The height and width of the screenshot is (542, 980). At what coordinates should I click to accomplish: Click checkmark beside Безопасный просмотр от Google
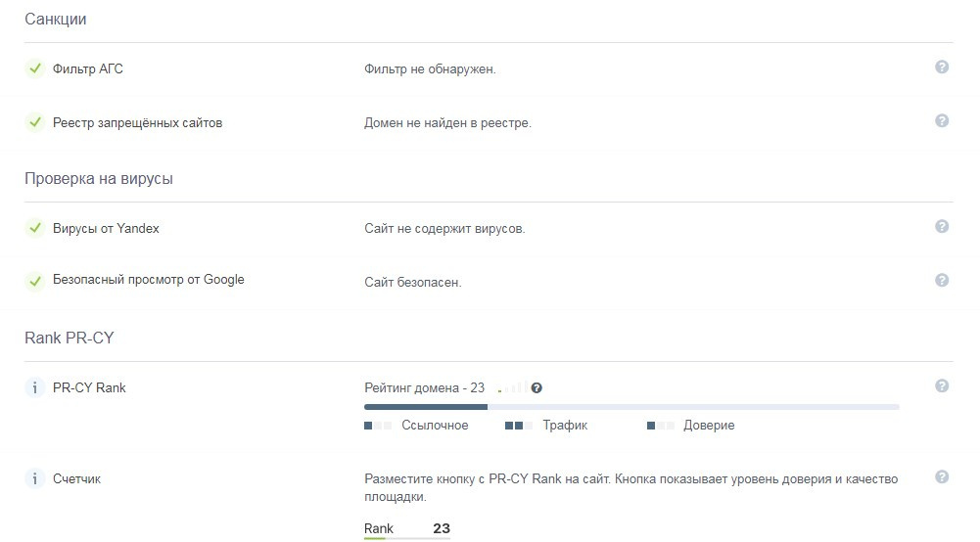35,280
